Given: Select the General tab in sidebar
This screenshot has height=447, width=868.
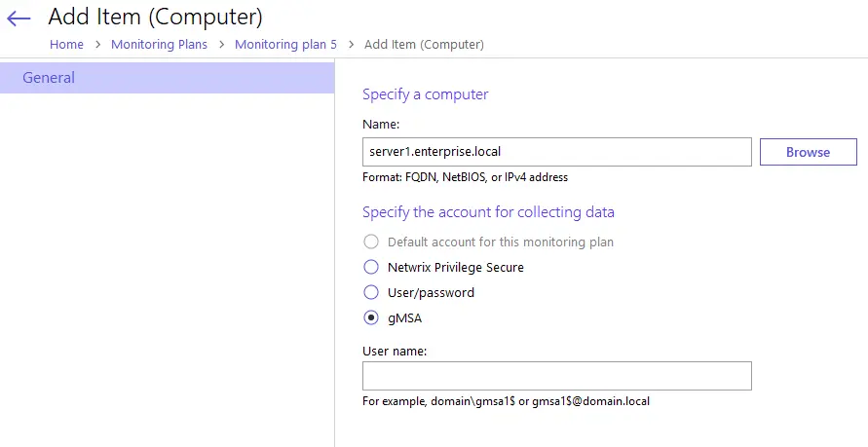Looking at the screenshot, I should [167, 78].
